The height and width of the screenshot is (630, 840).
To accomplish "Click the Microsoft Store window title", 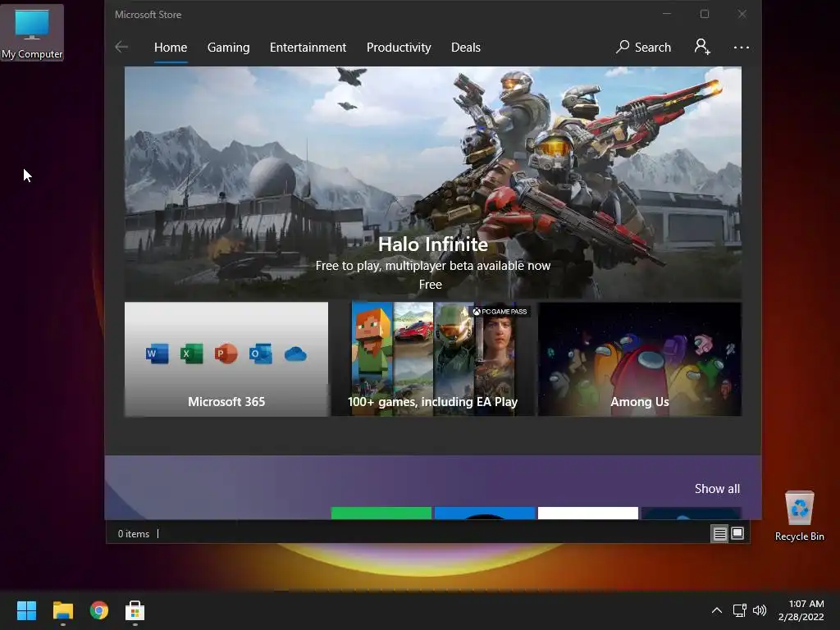I will 148,15.
